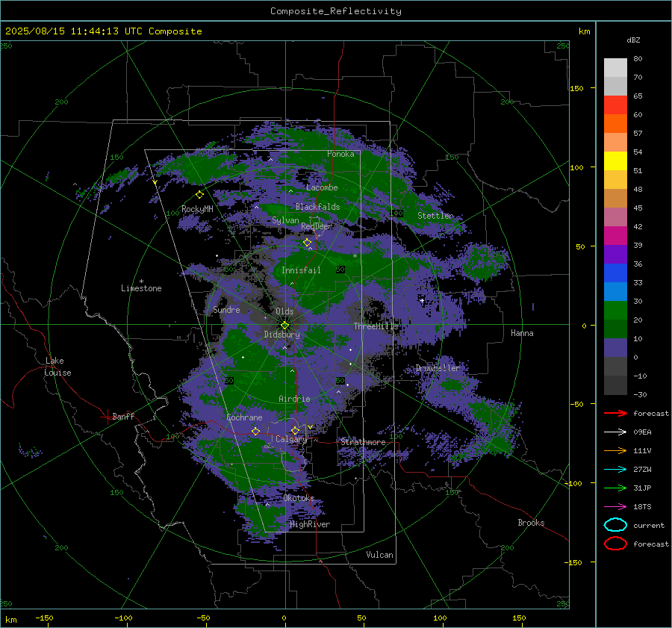This screenshot has width=672, height=628.
Task: Click the Sylvan label
Action: tap(285, 220)
